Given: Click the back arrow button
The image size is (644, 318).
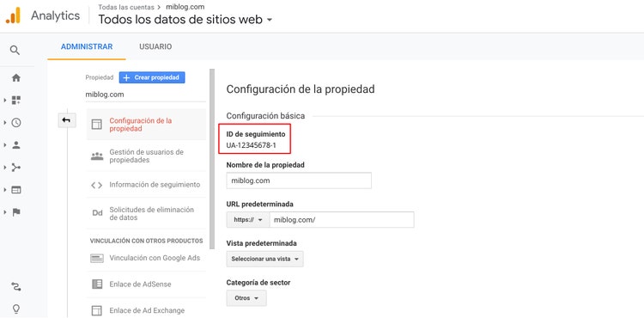Looking at the screenshot, I should click(66, 120).
